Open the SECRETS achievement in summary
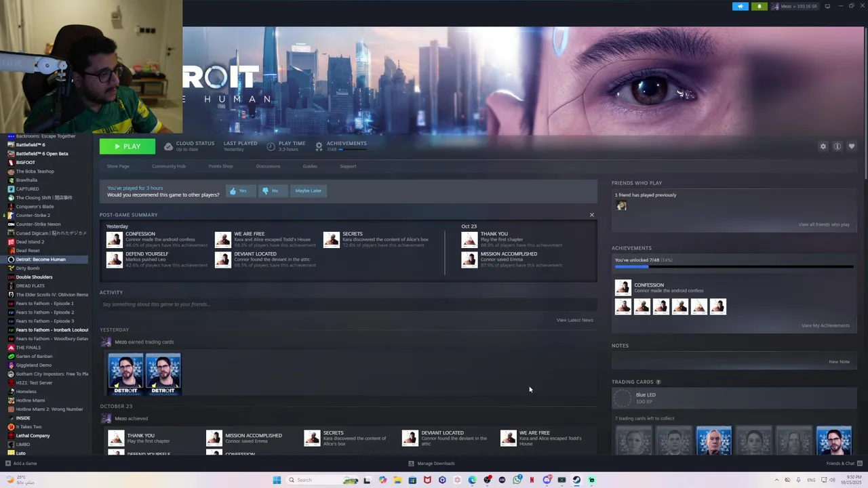Image resolution: width=868 pixels, height=488 pixels. (x=332, y=239)
